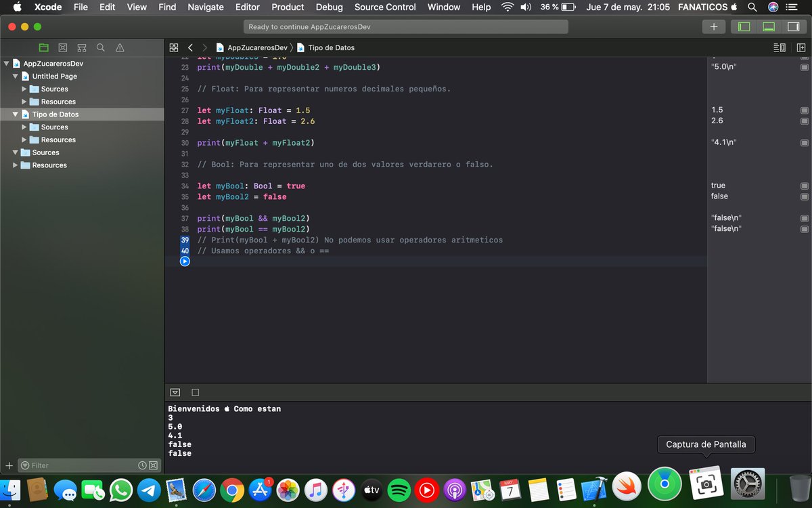
Task: Toggle quick look for the true result
Action: coord(805,186)
